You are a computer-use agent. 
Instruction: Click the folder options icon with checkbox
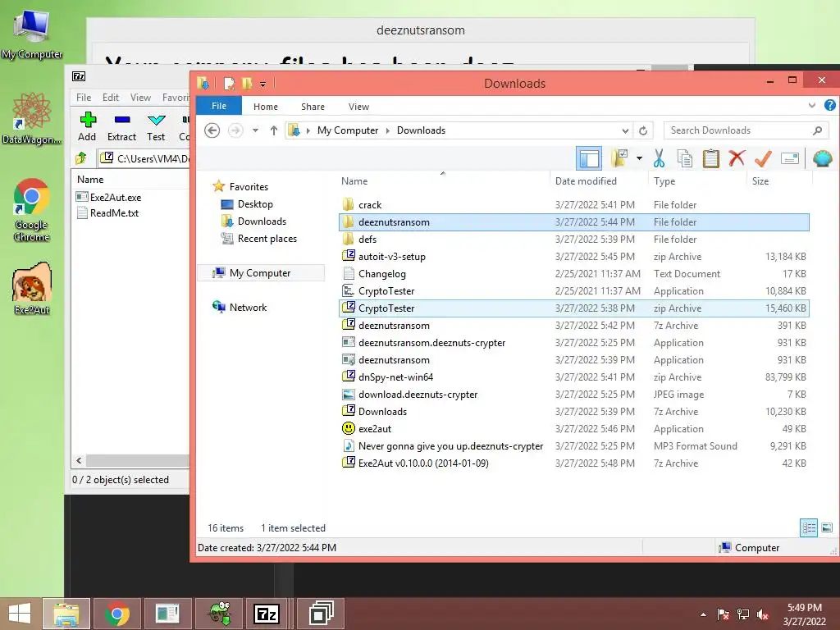[619, 158]
